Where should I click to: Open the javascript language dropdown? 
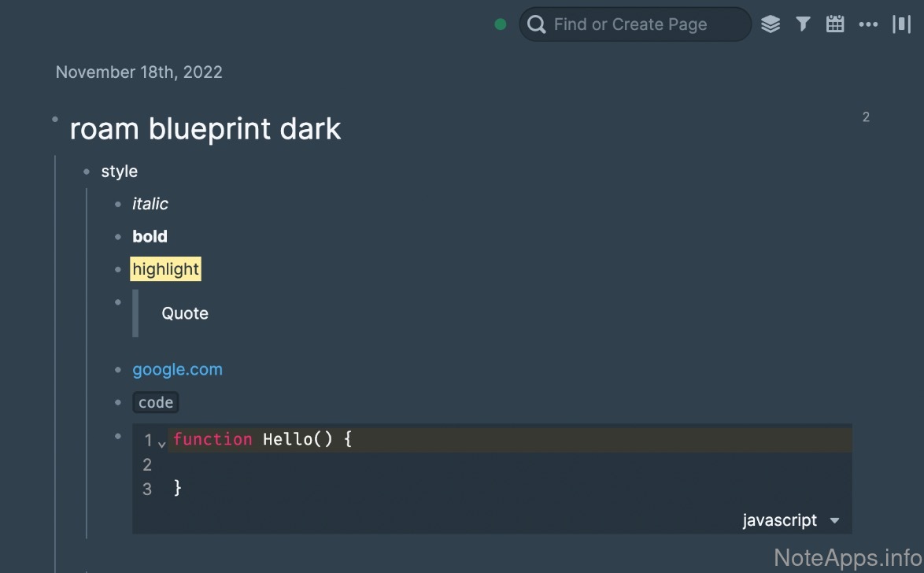[x=780, y=520]
